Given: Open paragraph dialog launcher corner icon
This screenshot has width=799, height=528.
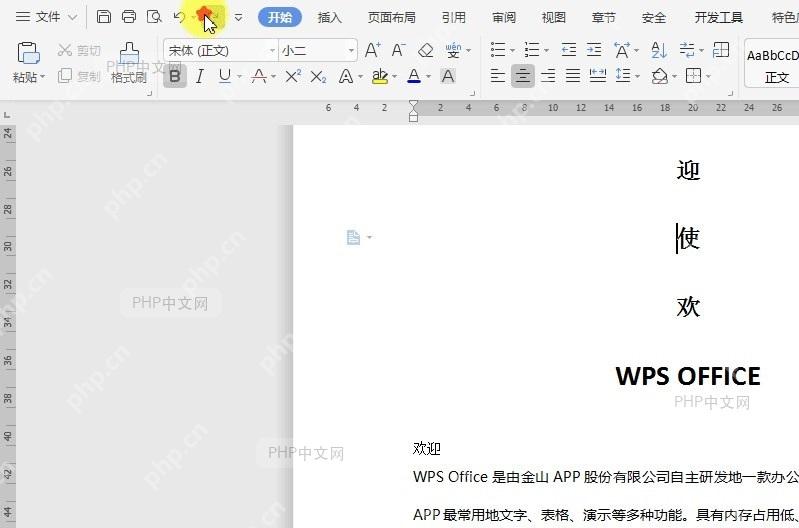Looking at the screenshot, I should 730,93.
